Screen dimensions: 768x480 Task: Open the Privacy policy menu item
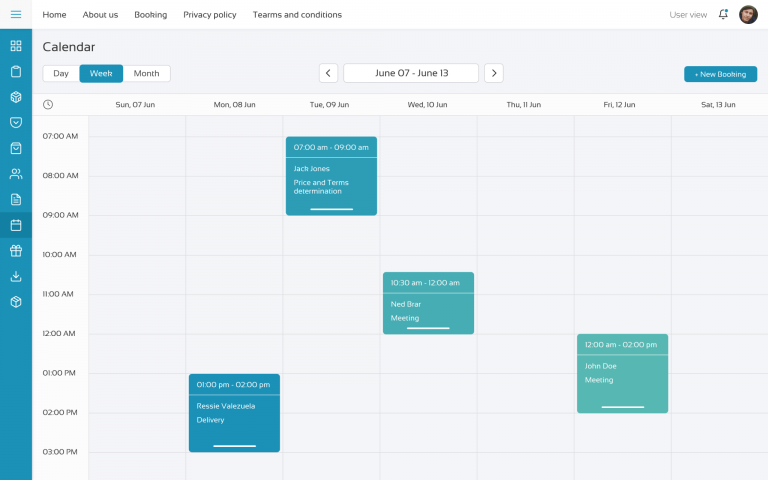tap(210, 15)
